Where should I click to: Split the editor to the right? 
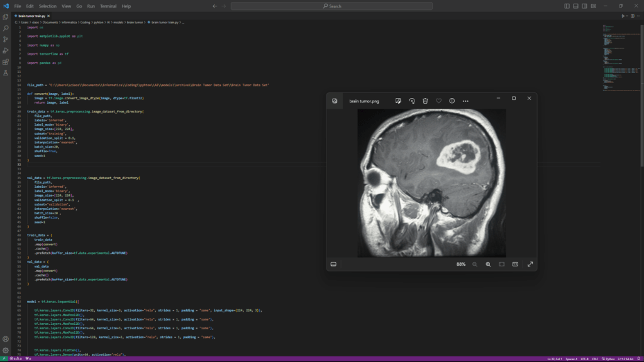(x=633, y=16)
